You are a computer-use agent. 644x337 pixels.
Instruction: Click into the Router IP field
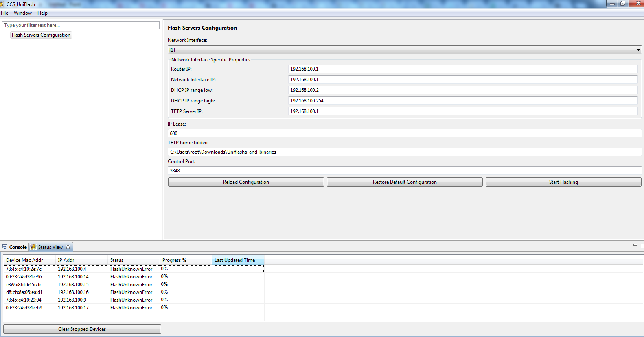point(463,69)
